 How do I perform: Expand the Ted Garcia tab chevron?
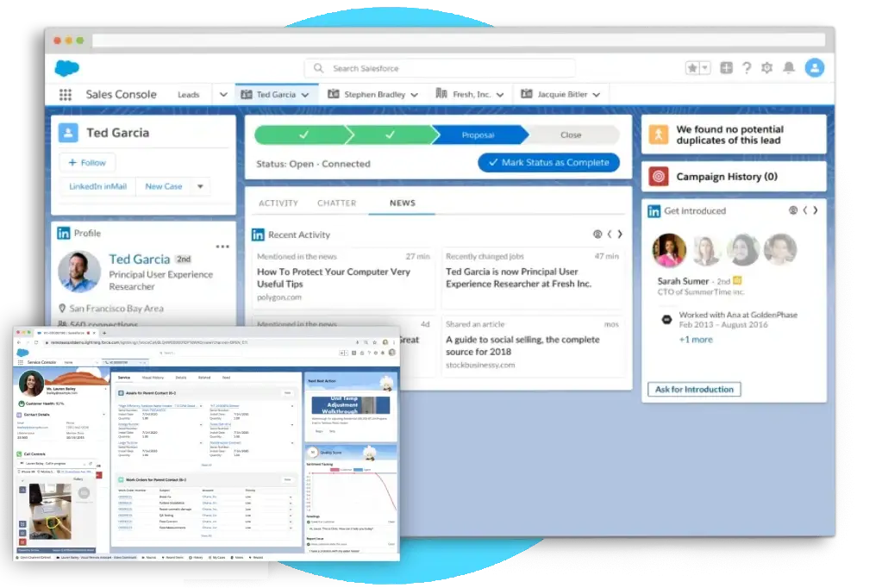[x=305, y=95]
